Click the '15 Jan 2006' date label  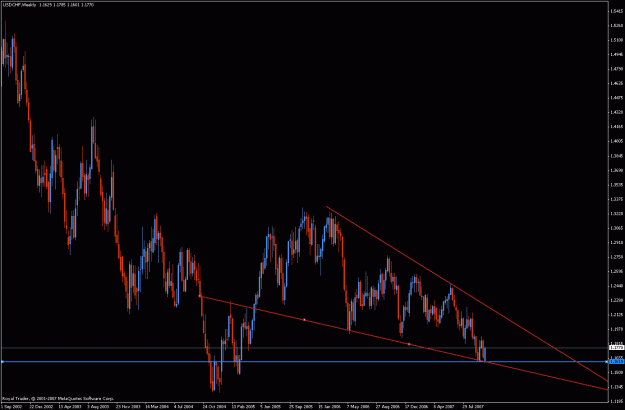[x=329, y=407]
